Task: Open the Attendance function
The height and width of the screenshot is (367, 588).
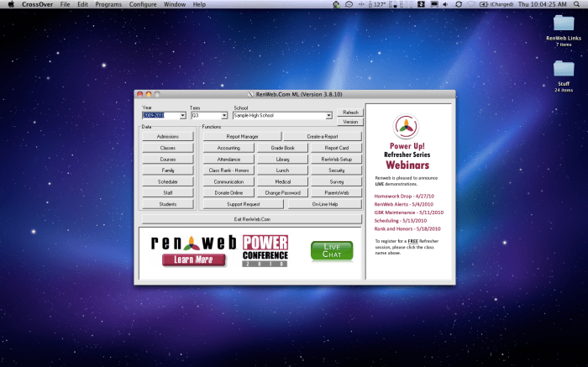Action: point(228,159)
